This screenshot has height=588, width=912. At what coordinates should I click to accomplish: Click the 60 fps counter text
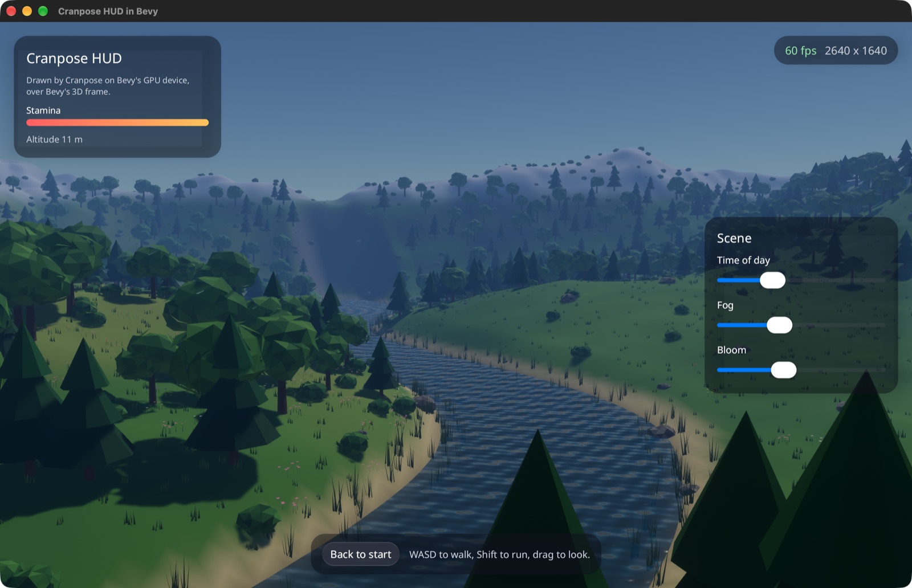click(800, 51)
